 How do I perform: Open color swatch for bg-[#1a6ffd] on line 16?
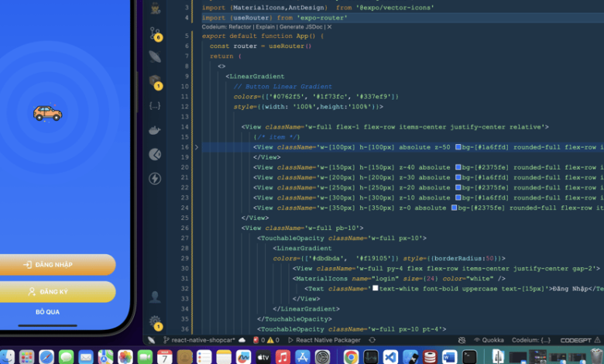coord(458,146)
